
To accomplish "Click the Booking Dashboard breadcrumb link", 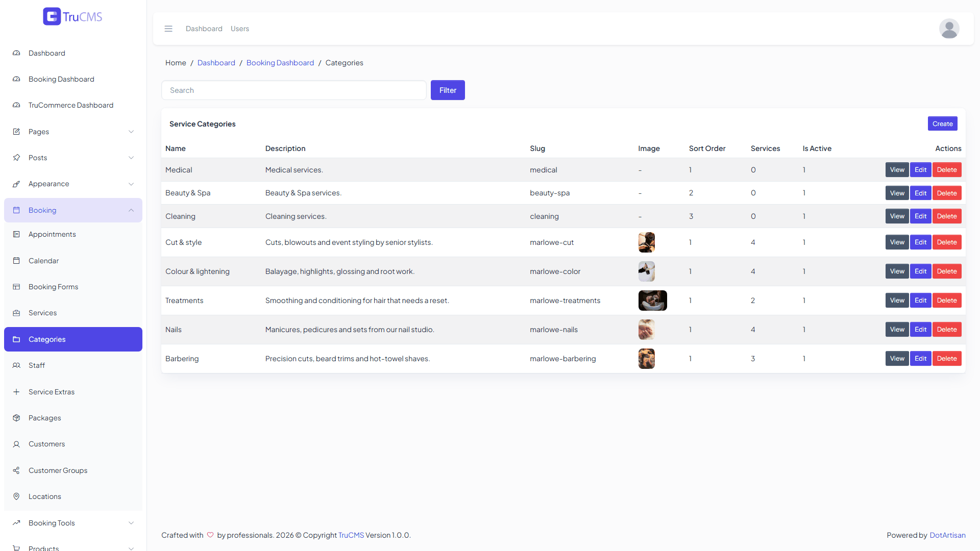I will 280,63.
